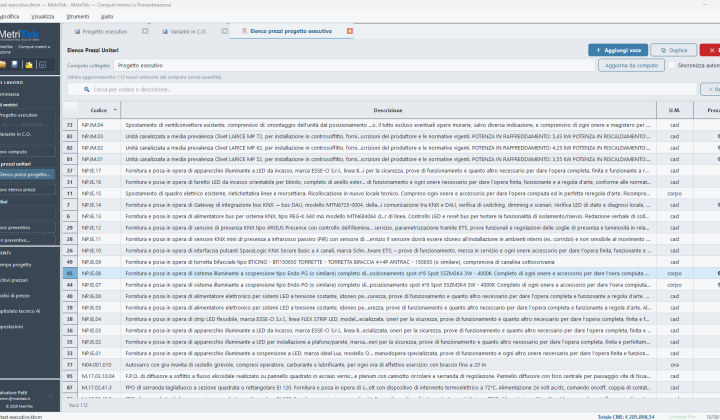Click code cell NP.IE.08
This screenshot has width=720, height=420.
(99, 274)
